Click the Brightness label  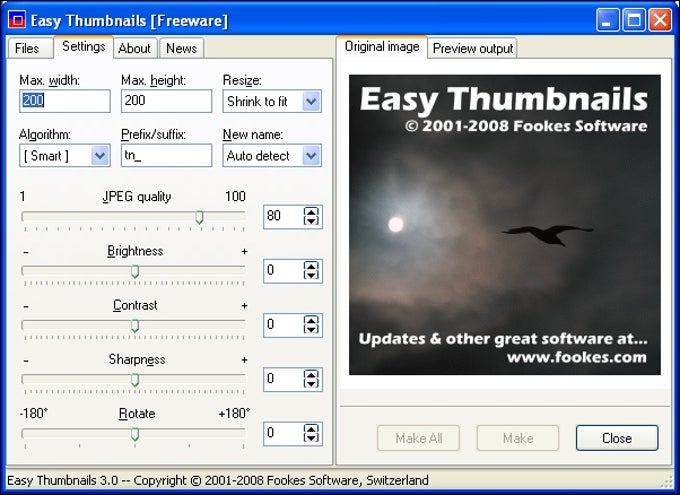point(135,251)
